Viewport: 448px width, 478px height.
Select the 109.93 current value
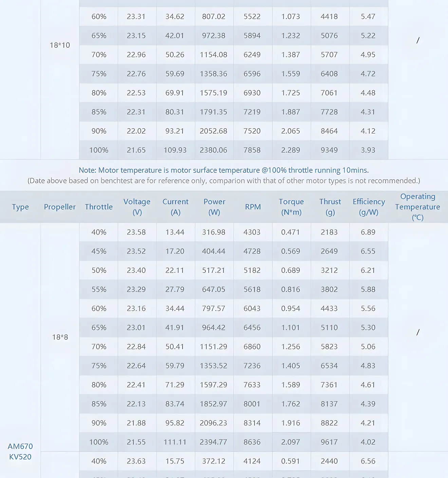point(175,150)
